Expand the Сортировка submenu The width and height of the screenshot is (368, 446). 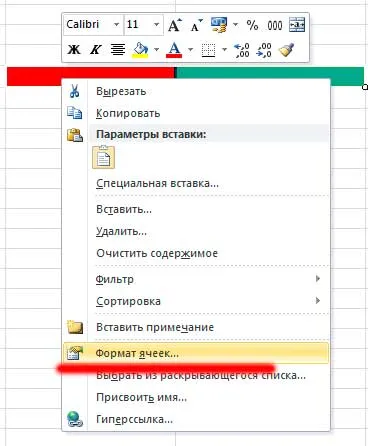pyautogui.click(x=196, y=301)
